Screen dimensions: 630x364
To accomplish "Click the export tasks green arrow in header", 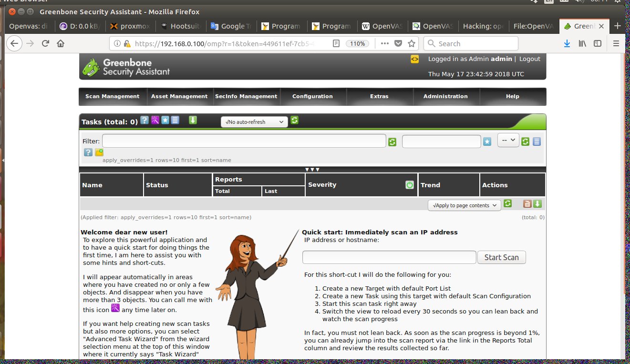I will point(193,121).
